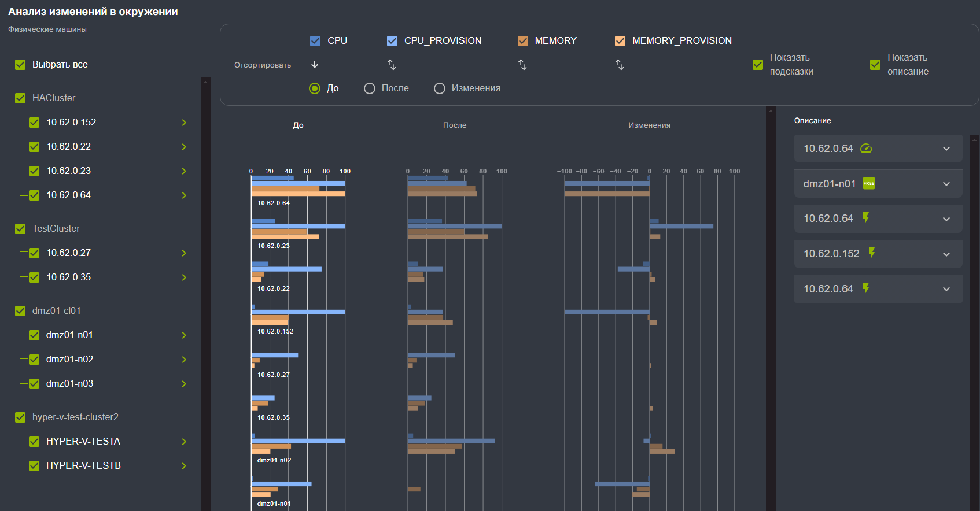980x511 pixels.
Task: Uncheck the 10.62.0.22 machine checkbox
Action: 34,147
